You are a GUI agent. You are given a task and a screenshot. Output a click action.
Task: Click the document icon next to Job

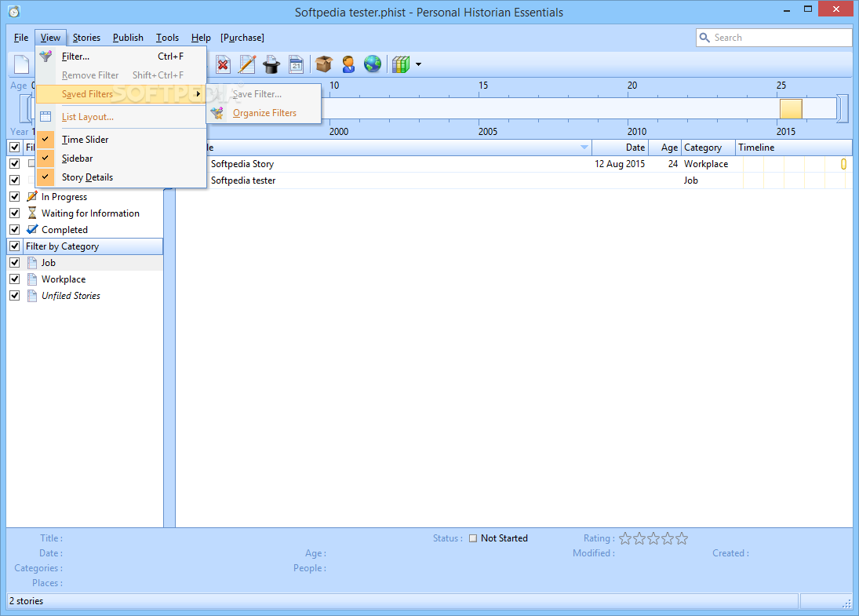click(x=32, y=263)
